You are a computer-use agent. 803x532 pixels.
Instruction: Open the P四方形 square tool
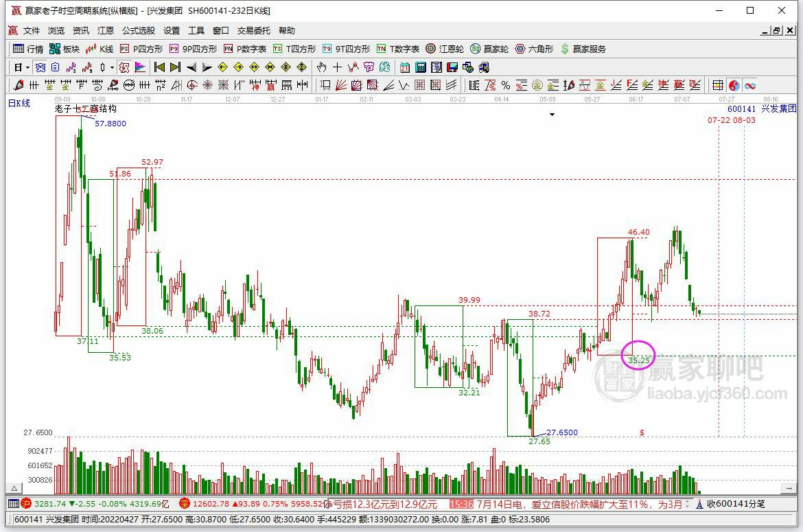click(x=141, y=49)
